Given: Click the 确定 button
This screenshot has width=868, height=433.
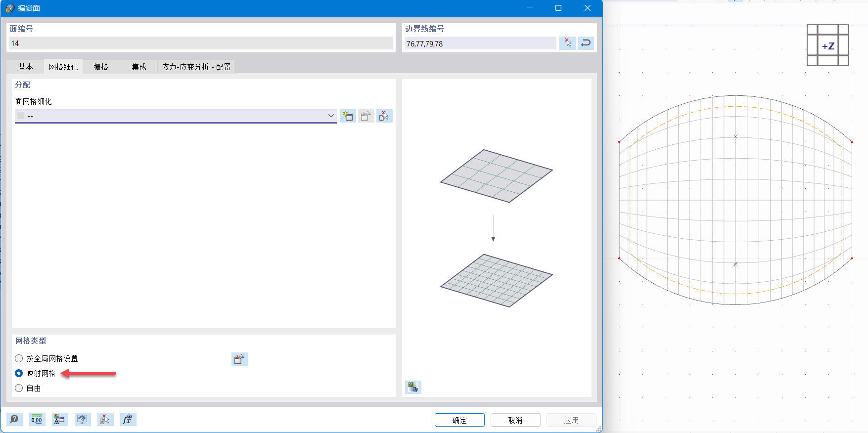Looking at the screenshot, I should tap(459, 420).
